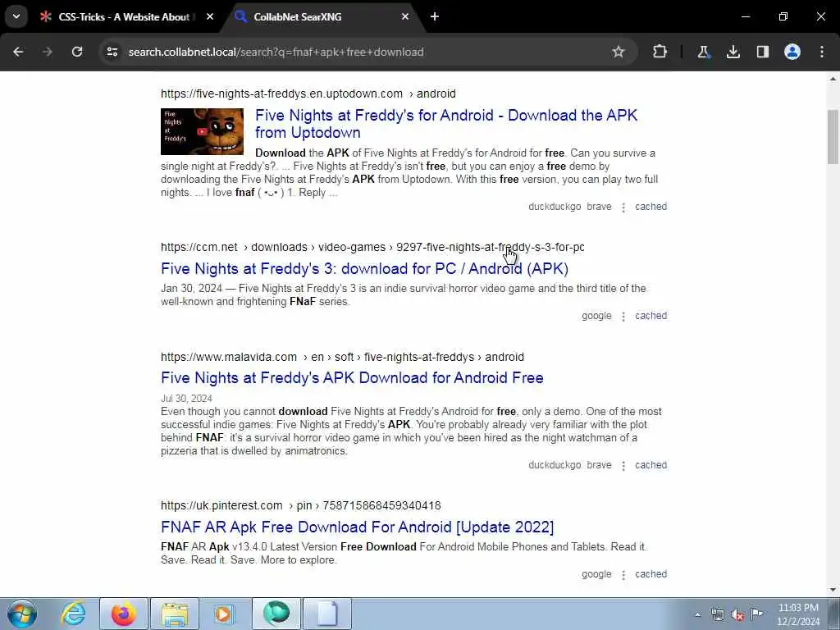The image size is (840, 630).
Task: Launch Internet Explorer from taskbar
Action: point(73,614)
